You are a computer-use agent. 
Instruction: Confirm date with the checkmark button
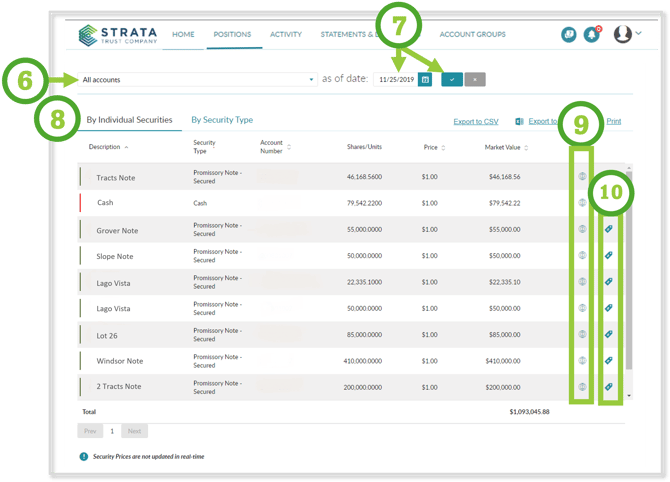tap(451, 79)
